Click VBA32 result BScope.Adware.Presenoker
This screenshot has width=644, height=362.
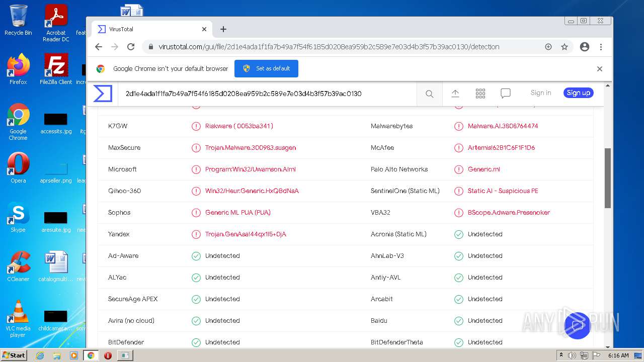(509, 213)
